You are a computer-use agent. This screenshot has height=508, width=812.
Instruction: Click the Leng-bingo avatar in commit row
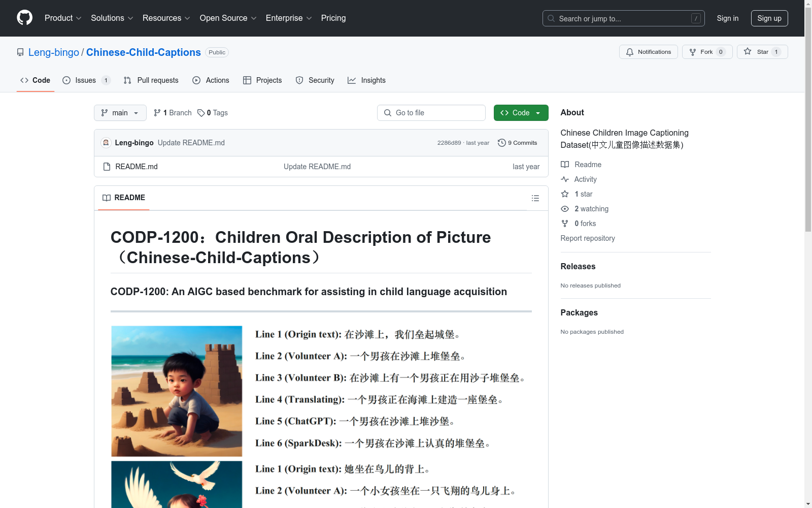tap(106, 143)
